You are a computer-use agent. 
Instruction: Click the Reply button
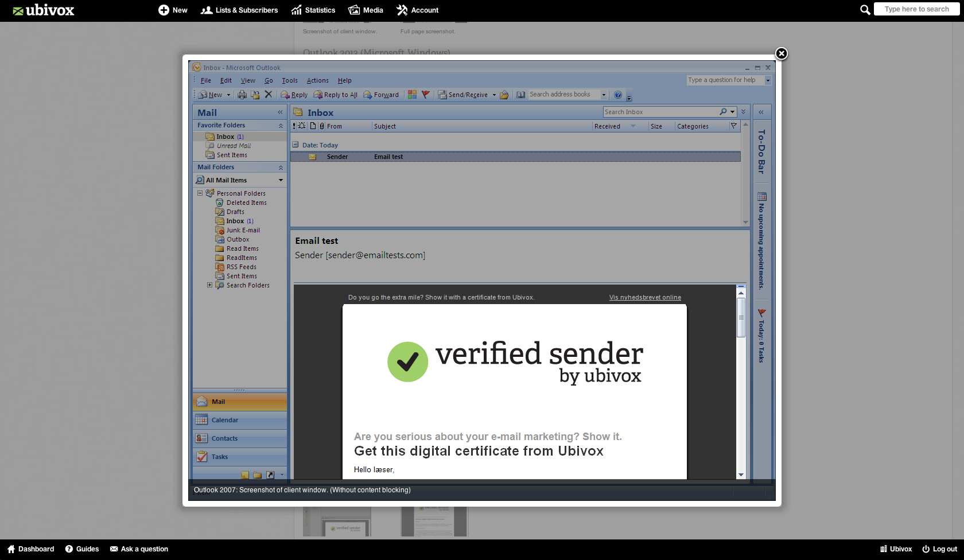coord(294,95)
